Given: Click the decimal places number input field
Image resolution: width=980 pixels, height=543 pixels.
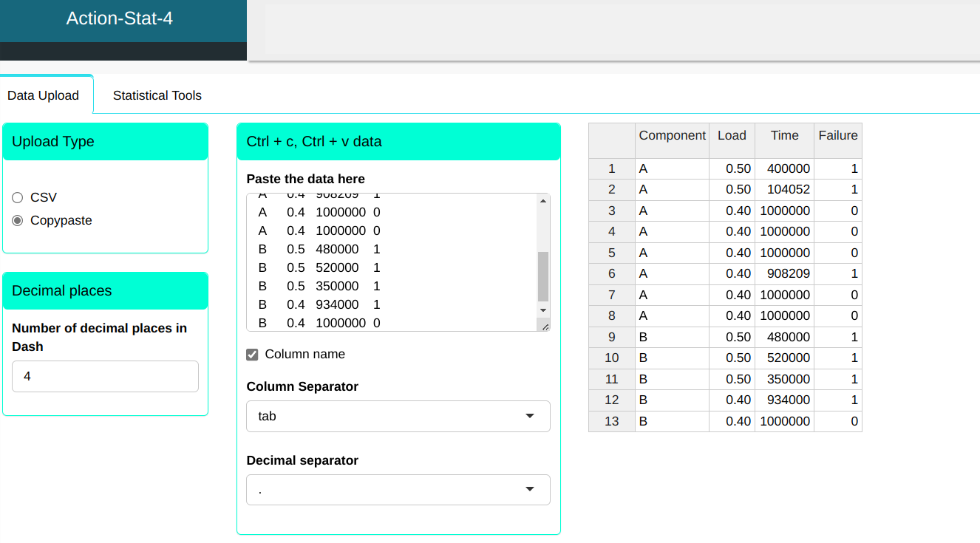Looking at the screenshot, I should coord(105,376).
